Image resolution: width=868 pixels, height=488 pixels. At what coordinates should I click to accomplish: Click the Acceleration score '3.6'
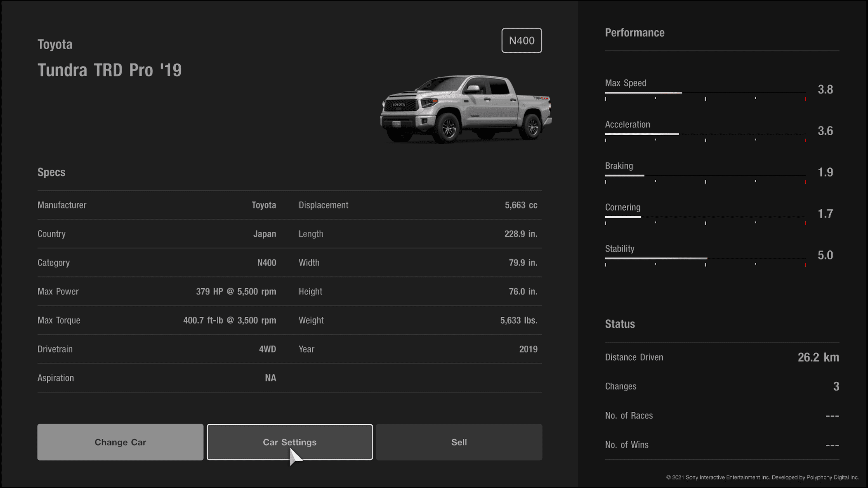tap(825, 131)
